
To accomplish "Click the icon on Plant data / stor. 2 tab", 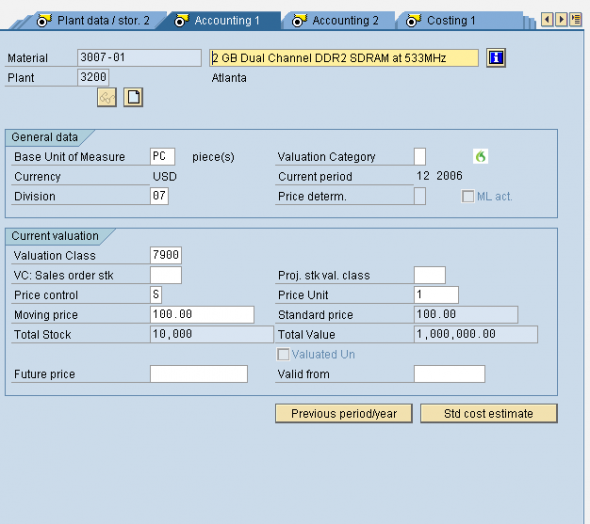I will (x=44, y=20).
